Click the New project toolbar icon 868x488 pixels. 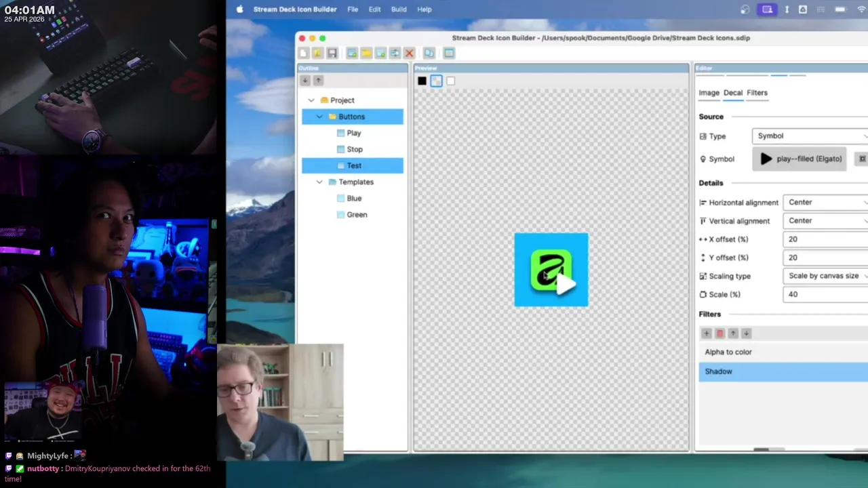tap(303, 53)
